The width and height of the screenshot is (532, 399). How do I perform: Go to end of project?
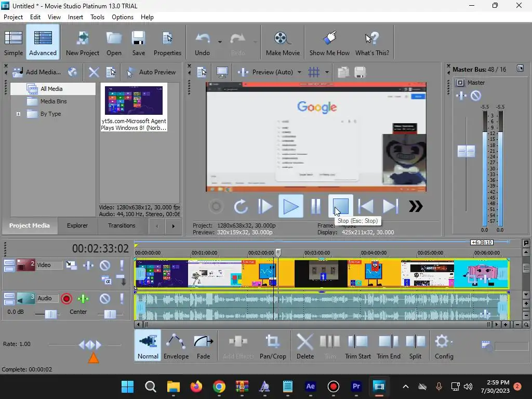(x=391, y=206)
